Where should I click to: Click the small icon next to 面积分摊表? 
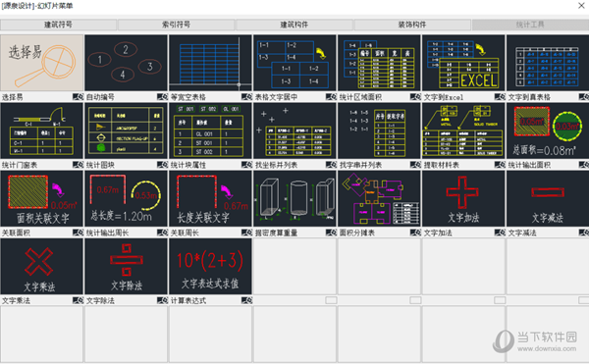tap(415, 233)
